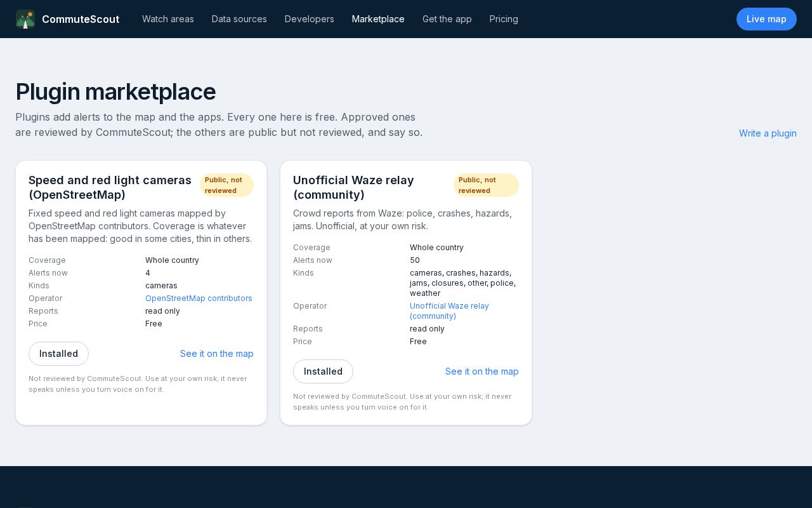Open the Data sources page
This screenshot has width=812, height=508.
click(x=239, y=19)
